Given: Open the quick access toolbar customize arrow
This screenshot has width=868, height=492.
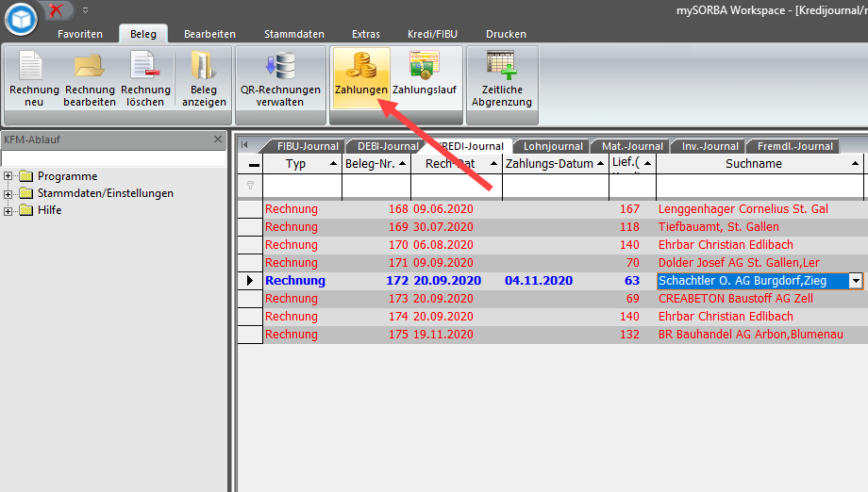Looking at the screenshot, I should click(85, 10).
